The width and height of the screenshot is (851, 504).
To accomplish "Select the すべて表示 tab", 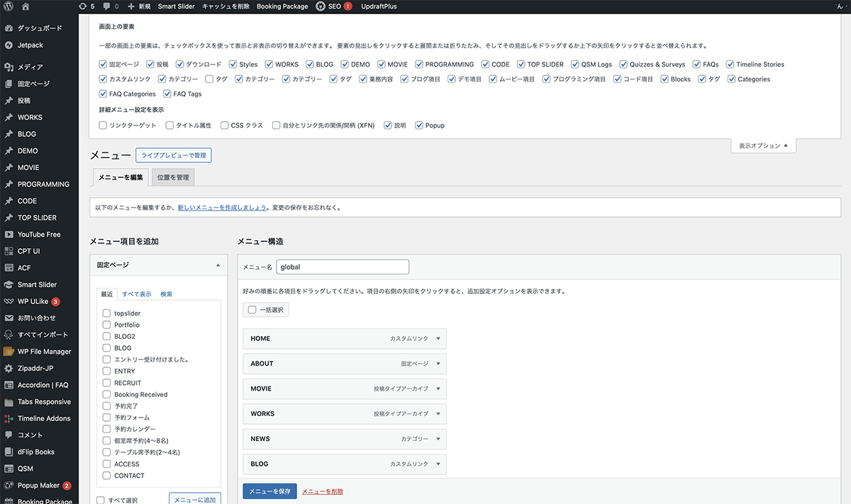I will tap(136, 294).
